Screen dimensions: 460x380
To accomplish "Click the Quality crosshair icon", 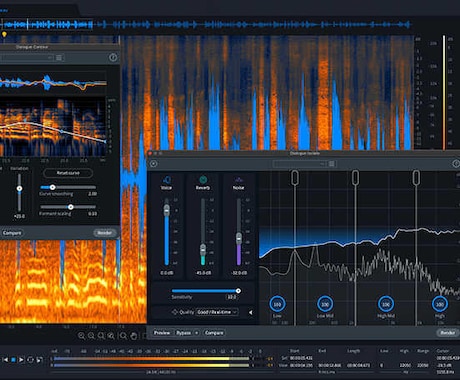I will 175,312.
